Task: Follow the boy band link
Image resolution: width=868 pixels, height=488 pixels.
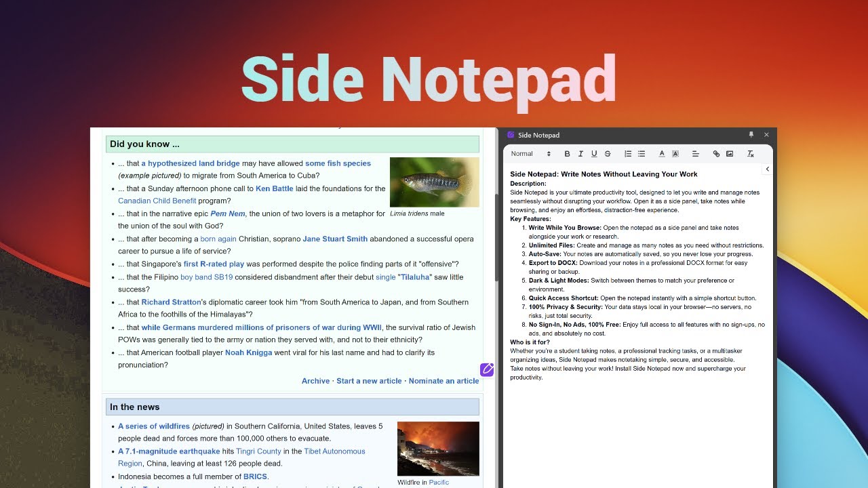Action: point(196,277)
